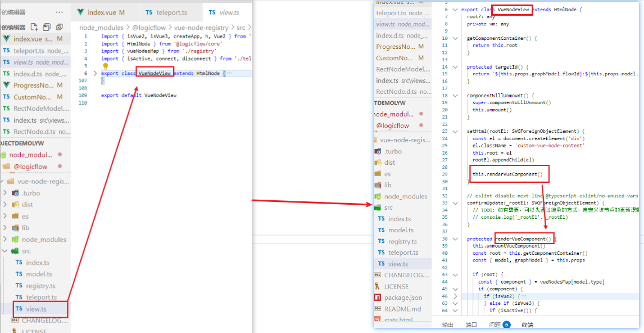This screenshot has width=644, height=333.
Task: Click the .turbo folder icon in left tree
Action: tap(14, 193)
